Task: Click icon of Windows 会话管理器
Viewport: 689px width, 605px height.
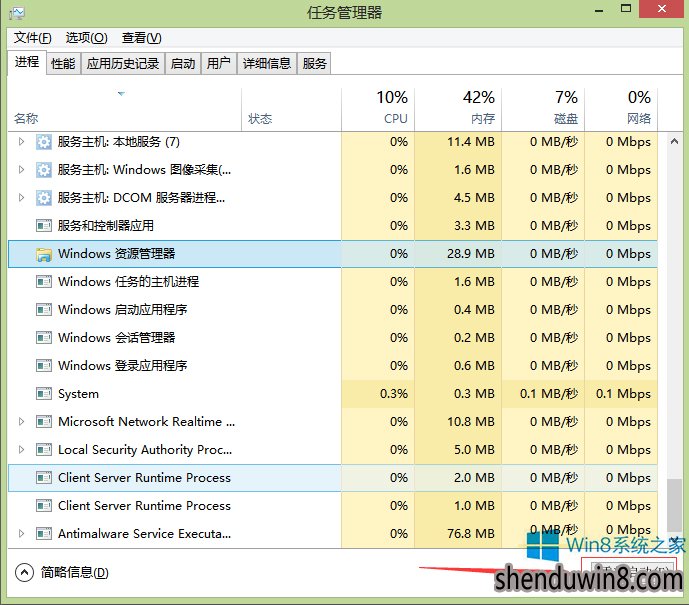Action: point(44,338)
